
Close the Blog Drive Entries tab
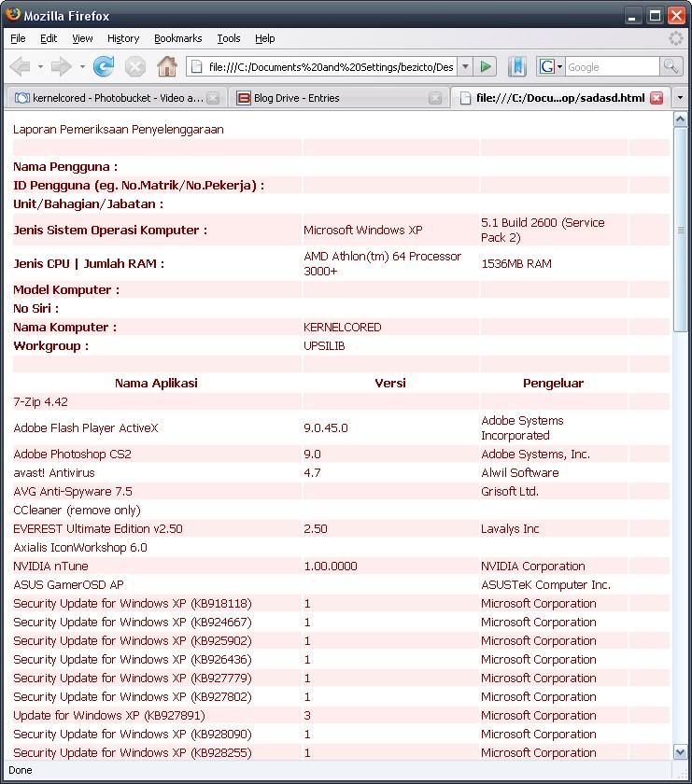(x=435, y=98)
